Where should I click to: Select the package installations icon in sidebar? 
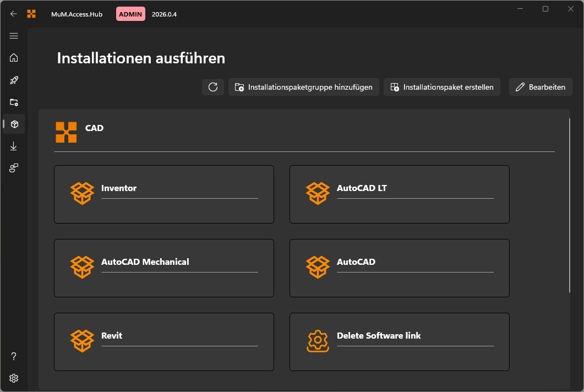tap(14, 124)
